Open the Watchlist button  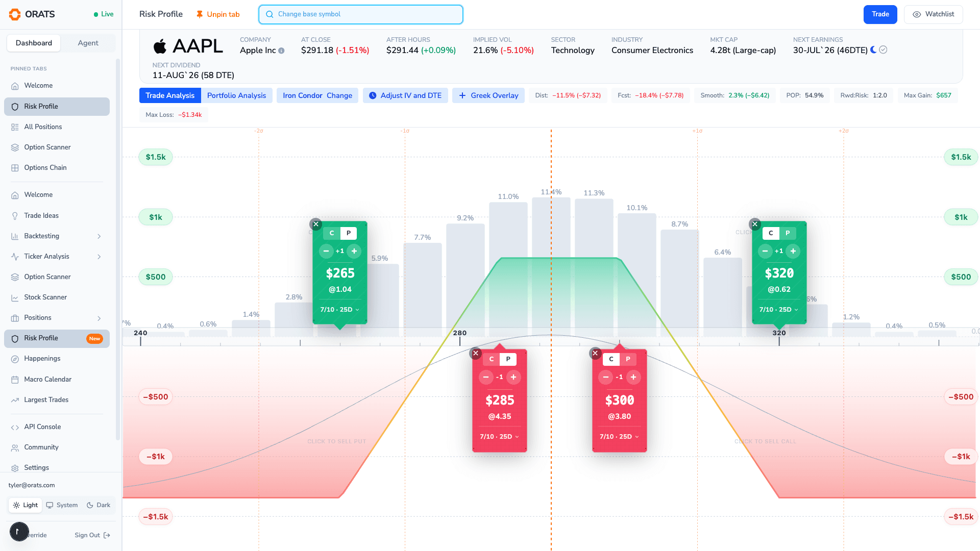[x=933, y=14]
